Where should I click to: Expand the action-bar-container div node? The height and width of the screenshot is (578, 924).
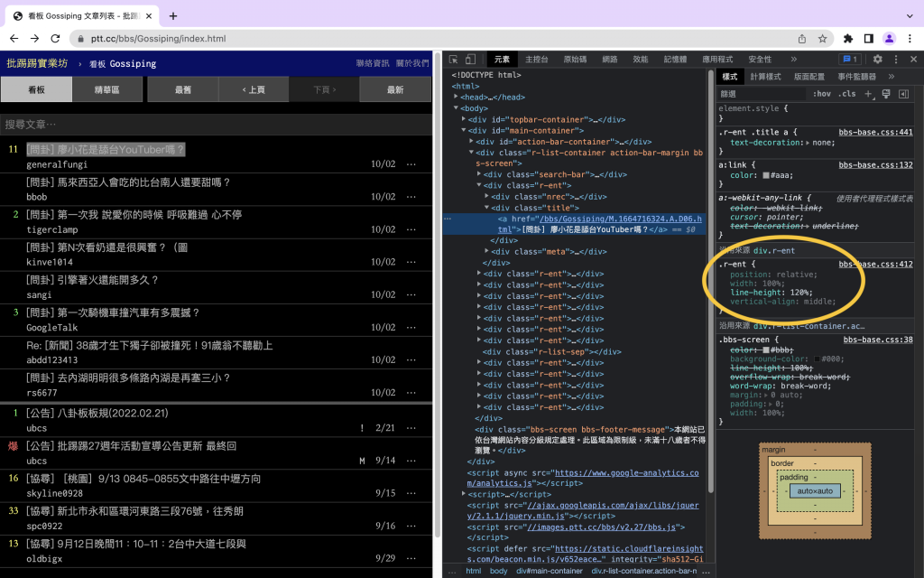471,142
